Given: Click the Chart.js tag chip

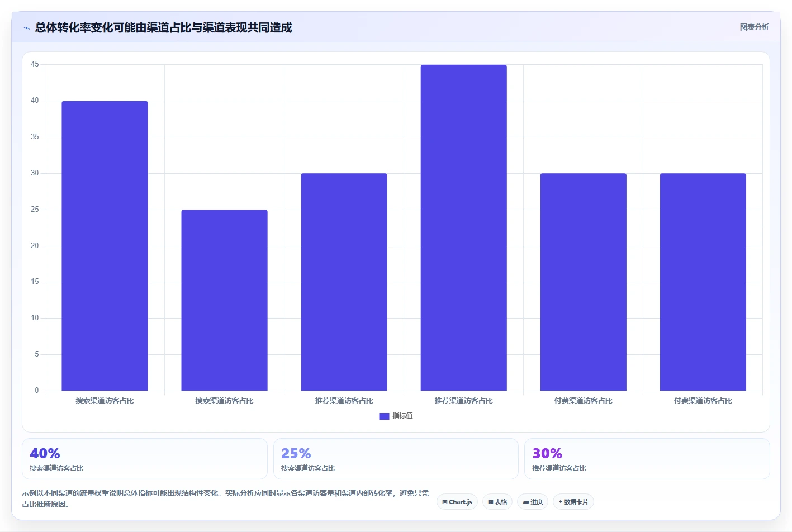Looking at the screenshot, I should (x=457, y=502).
